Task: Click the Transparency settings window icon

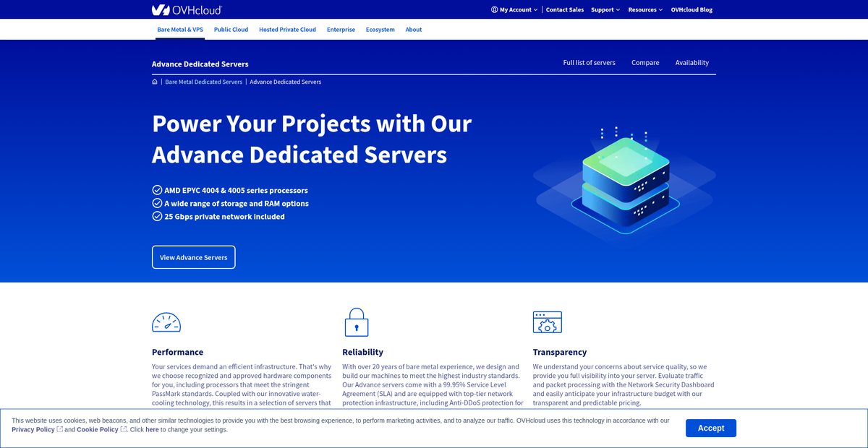Action: 547,322
